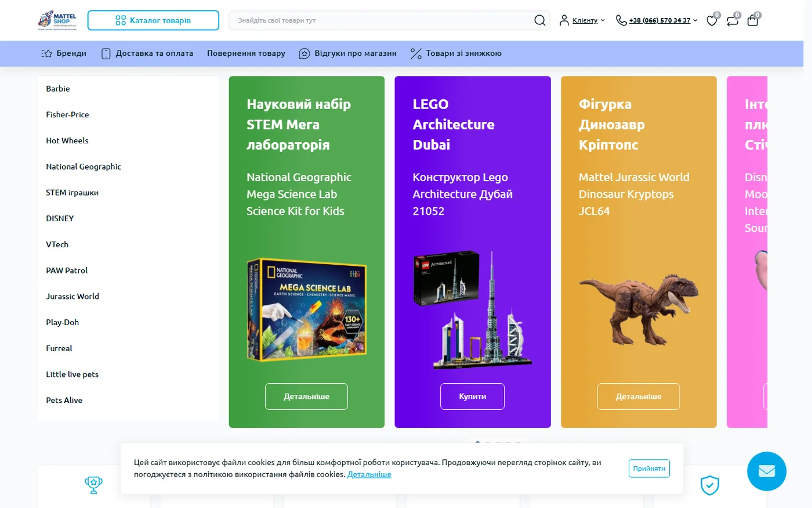Open the Каталог товарів catalog button
Image resolution: width=812 pixels, height=508 pixels.
[x=153, y=20]
